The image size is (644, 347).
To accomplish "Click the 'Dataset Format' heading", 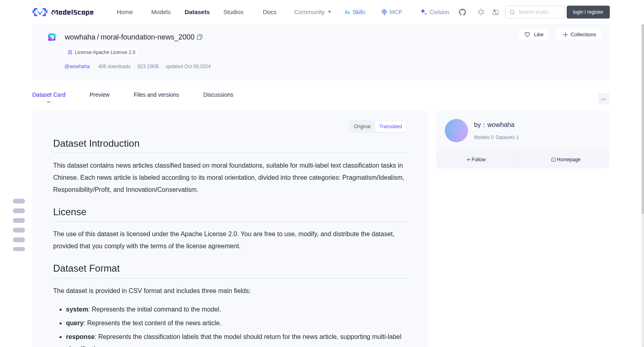I will point(86,268).
